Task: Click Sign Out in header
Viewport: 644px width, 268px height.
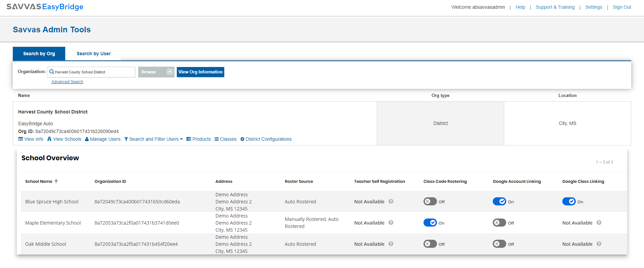Action: click(622, 7)
